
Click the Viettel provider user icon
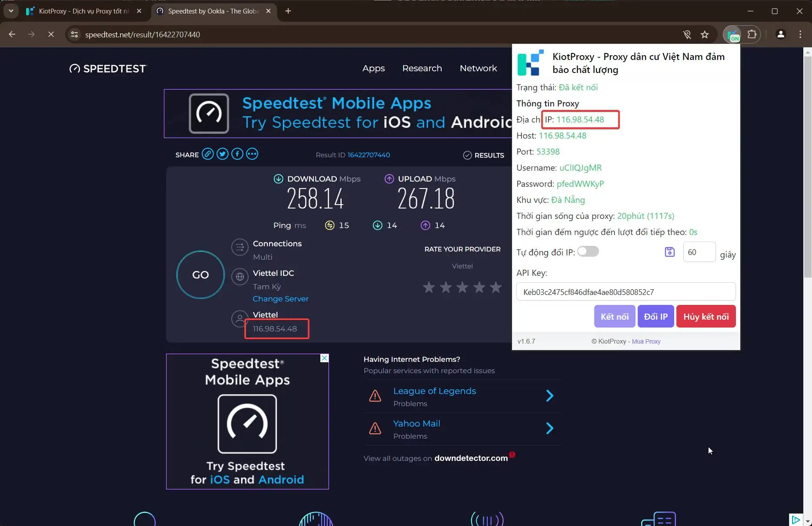(x=240, y=319)
